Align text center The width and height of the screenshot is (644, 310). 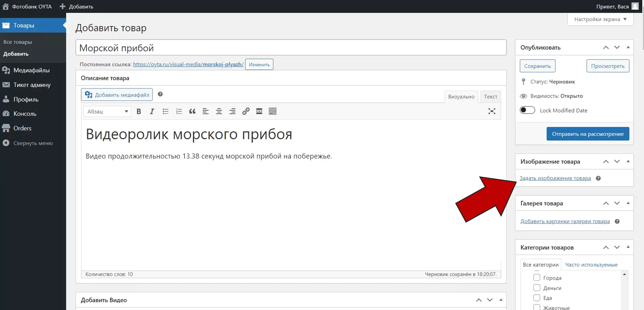pos(219,112)
